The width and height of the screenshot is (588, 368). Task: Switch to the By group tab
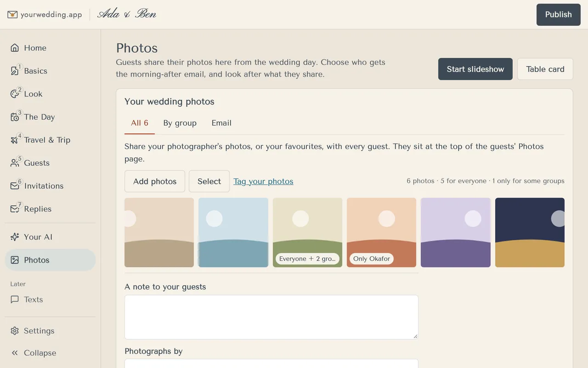[180, 123]
